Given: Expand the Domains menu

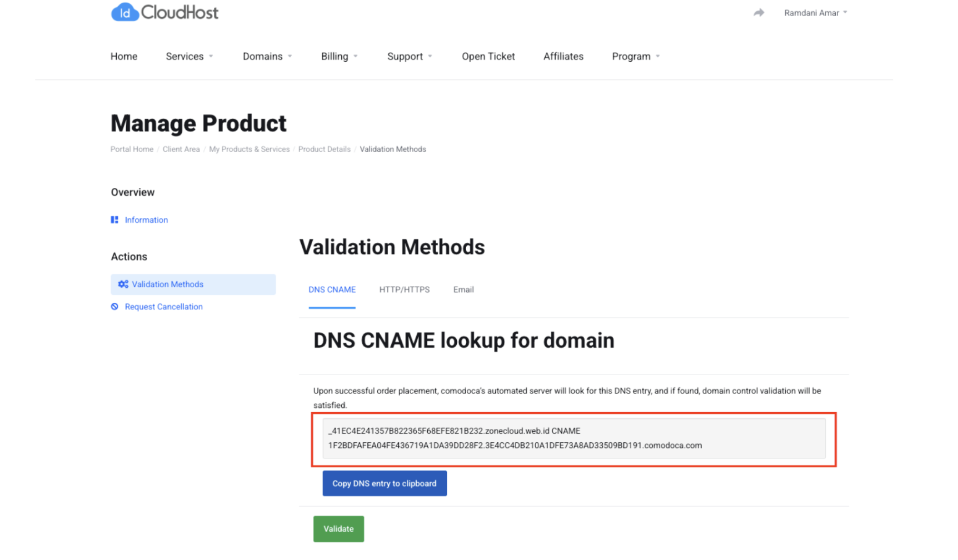Looking at the screenshot, I should pyautogui.click(x=267, y=57).
